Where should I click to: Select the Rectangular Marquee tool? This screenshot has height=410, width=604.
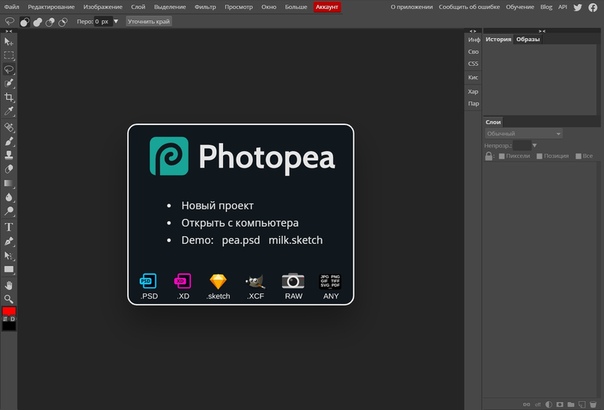8,55
